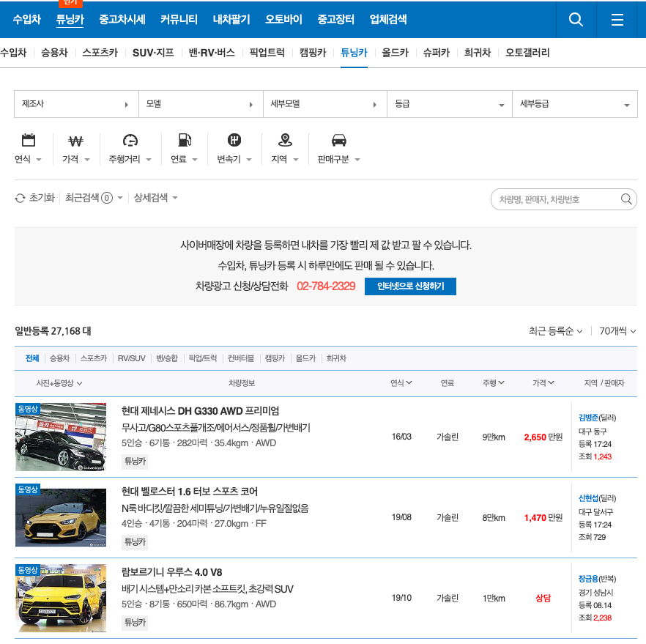Viewport: 646px width, 644px height.
Task: Click the 인터넷으로 신청하기 button
Action: coord(410,286)
